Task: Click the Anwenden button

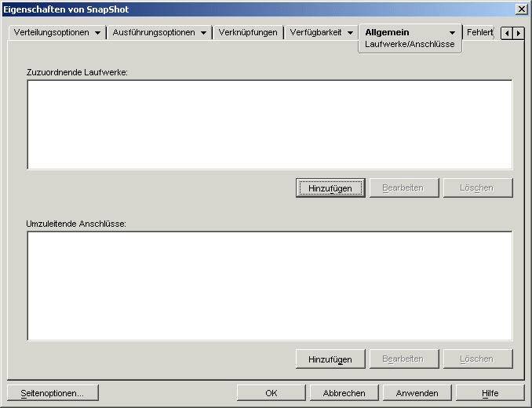Action: (417, 393)
